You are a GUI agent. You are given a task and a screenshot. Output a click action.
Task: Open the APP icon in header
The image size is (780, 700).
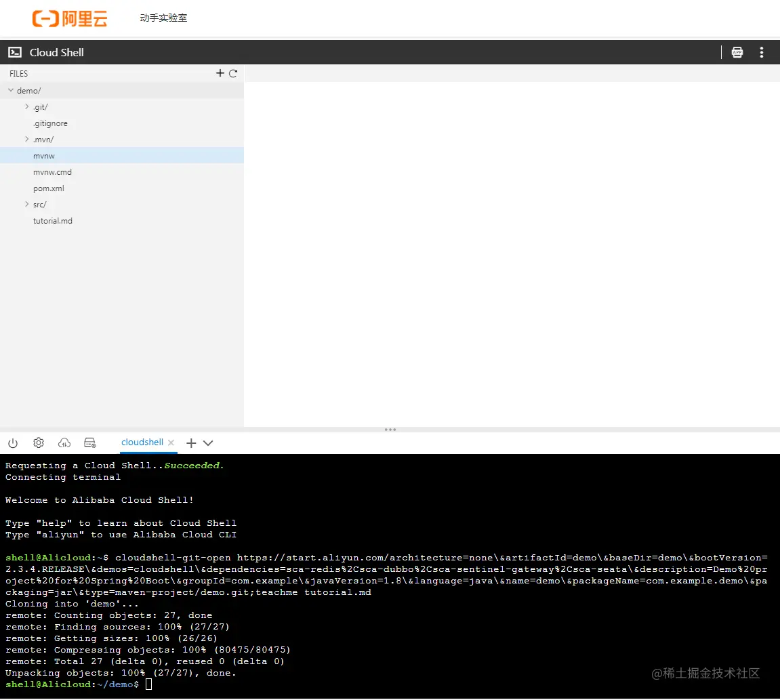click(737, 52)
